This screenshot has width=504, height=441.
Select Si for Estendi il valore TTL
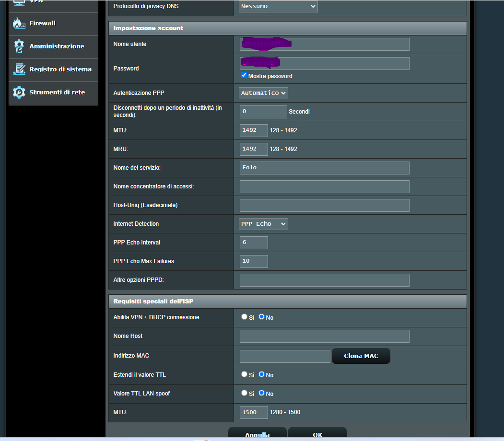(244, 374)
